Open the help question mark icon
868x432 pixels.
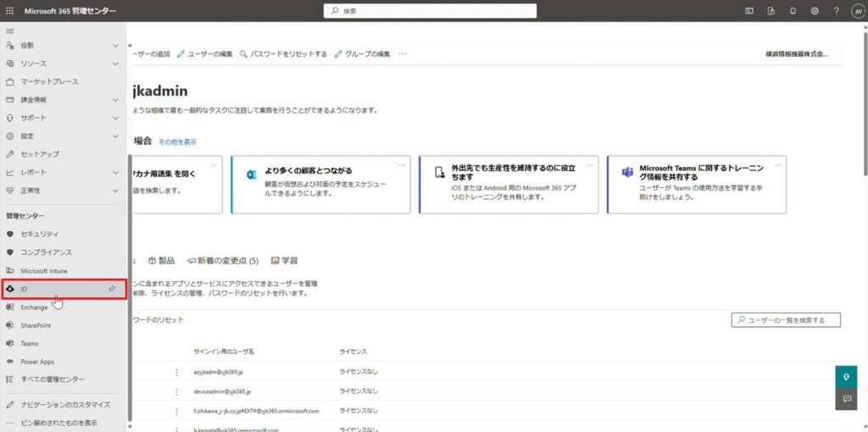(x=837, y=10)
